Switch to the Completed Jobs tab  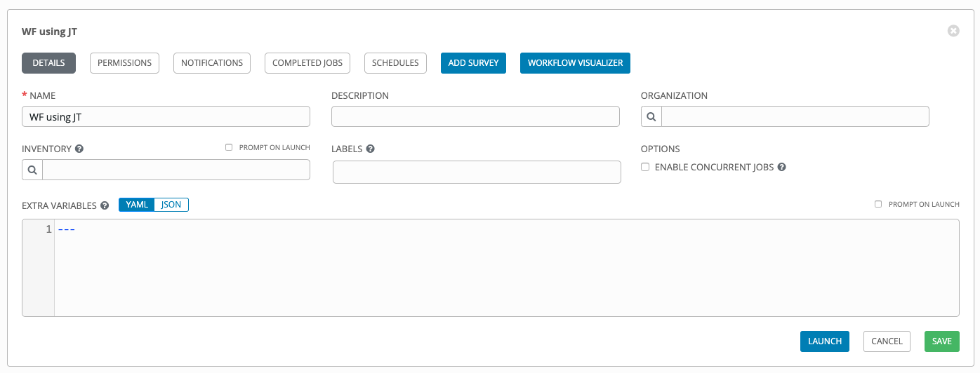307,63
